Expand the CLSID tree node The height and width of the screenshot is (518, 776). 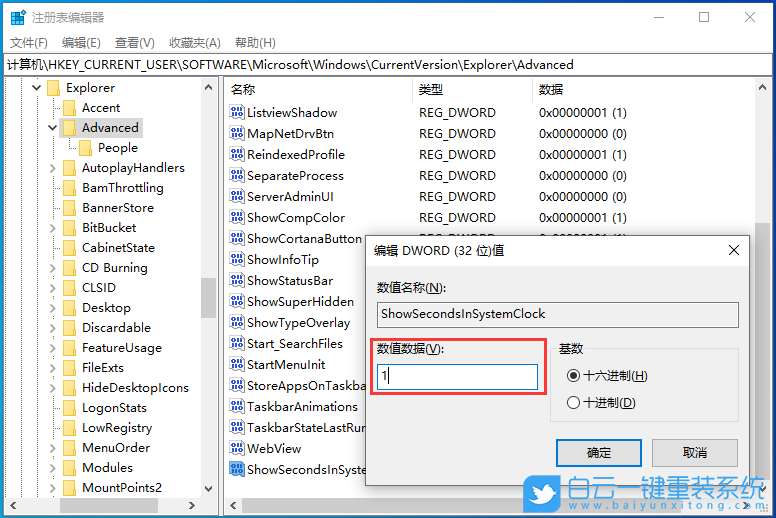[52, 287]
